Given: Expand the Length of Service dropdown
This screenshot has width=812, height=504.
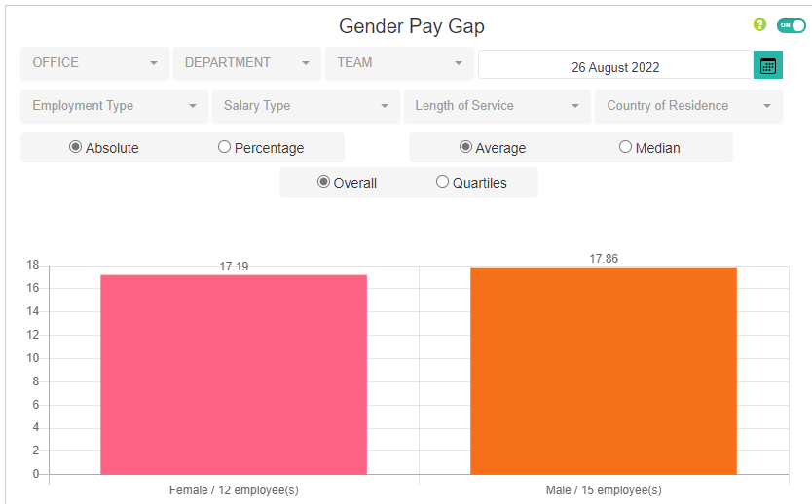Looking at the screenshot, I should click(497, 106).
